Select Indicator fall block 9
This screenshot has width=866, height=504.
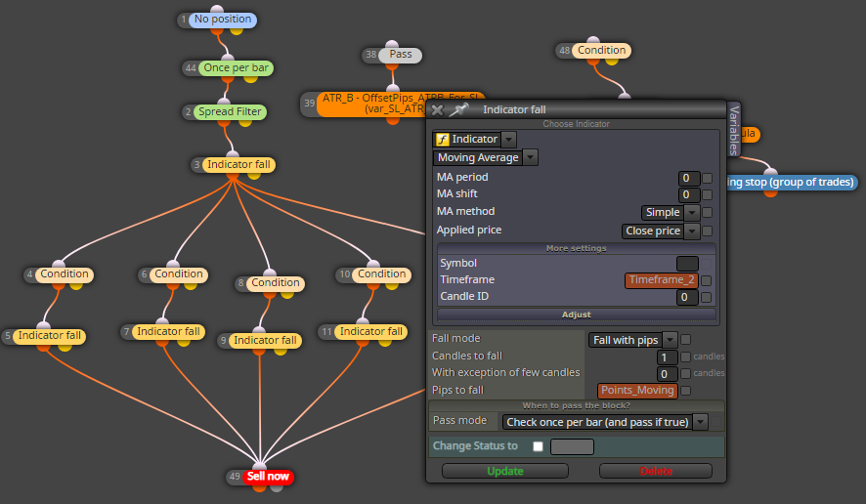click(265, 341)
